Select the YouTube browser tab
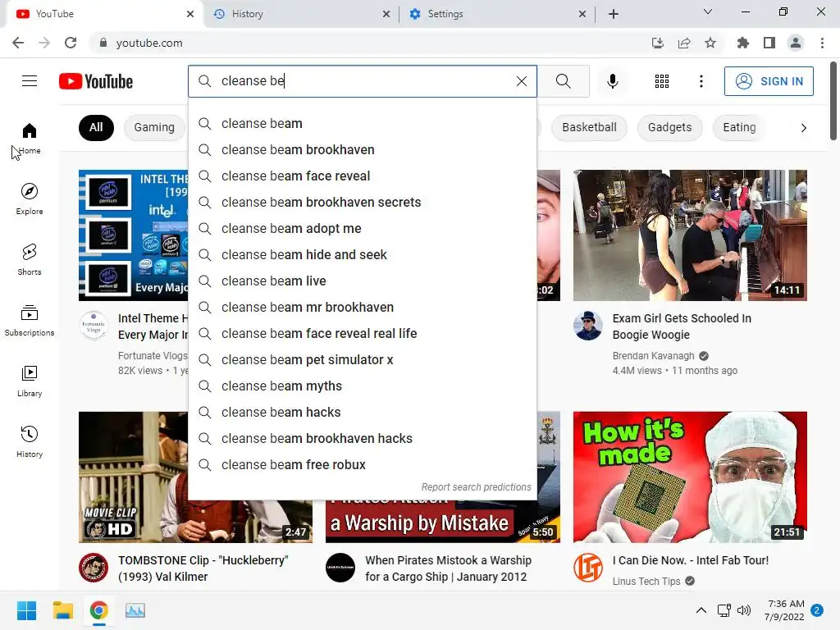The width and height of the screenshot is (840, 630). (x=105, y=14)
